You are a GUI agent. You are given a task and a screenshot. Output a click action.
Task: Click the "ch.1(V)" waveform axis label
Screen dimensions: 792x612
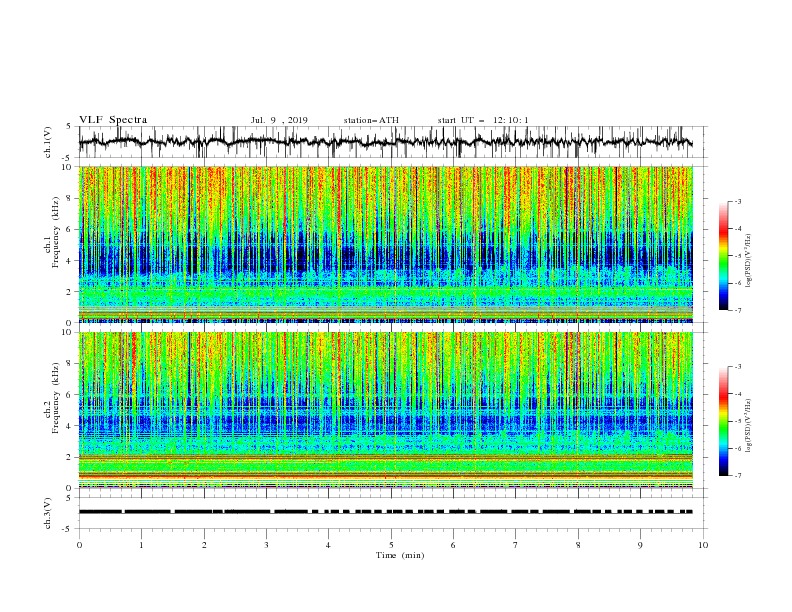point(48,142)
